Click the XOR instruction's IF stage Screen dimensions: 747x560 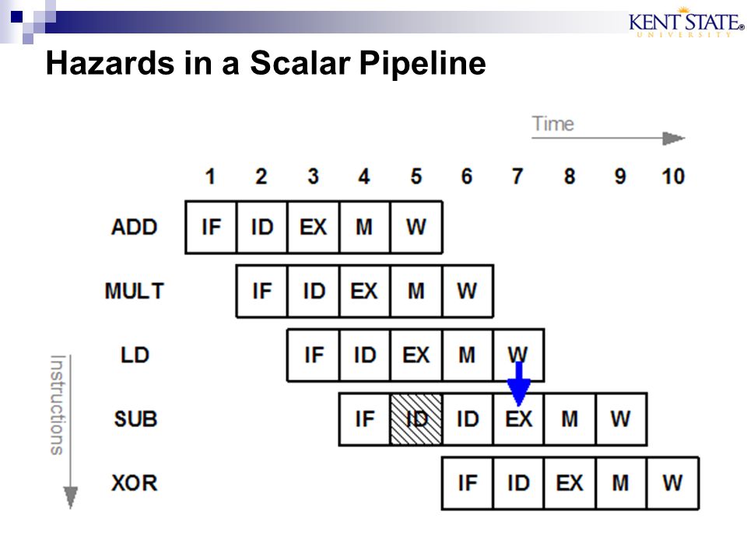pos(468,483)
